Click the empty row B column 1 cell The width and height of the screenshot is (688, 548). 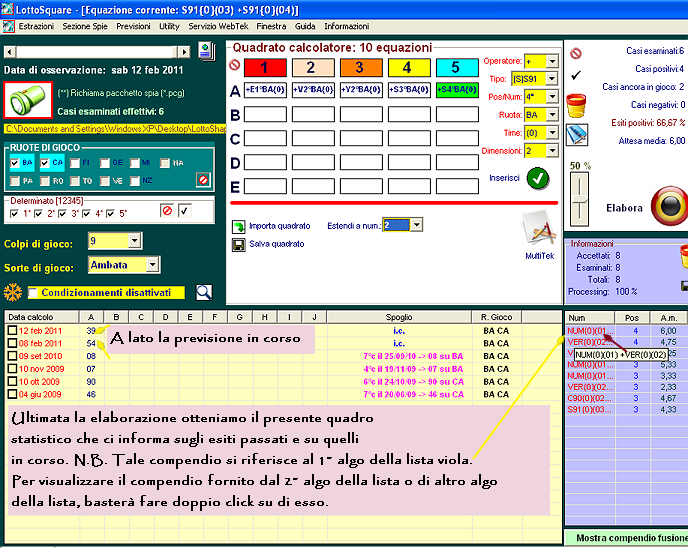[x=265, y=114]
